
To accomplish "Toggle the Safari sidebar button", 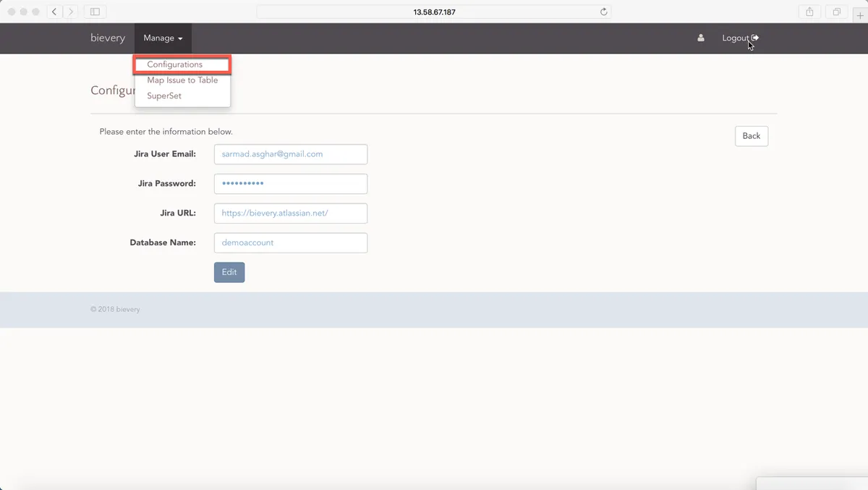I will (x=95, y=12).
